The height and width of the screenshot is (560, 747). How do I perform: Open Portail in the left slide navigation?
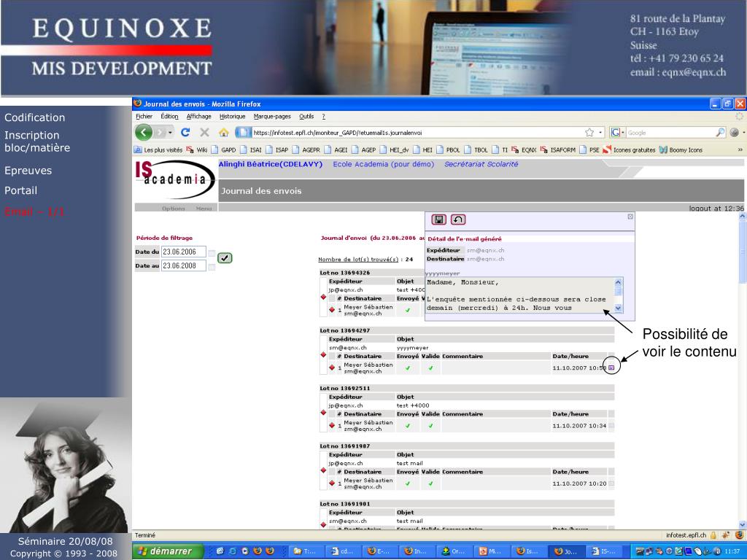pos(21,190)
